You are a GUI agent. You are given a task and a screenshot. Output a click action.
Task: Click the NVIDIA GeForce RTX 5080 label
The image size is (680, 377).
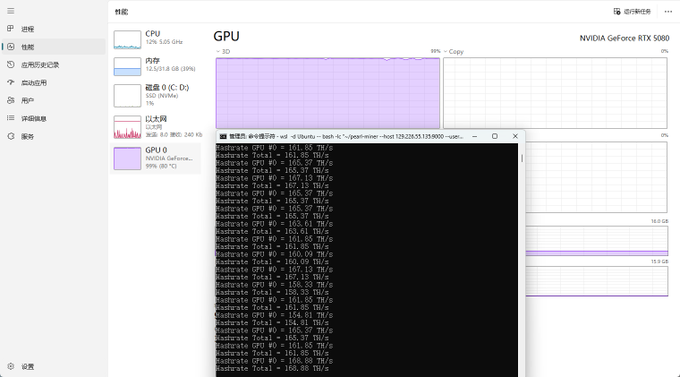point(624,38)
